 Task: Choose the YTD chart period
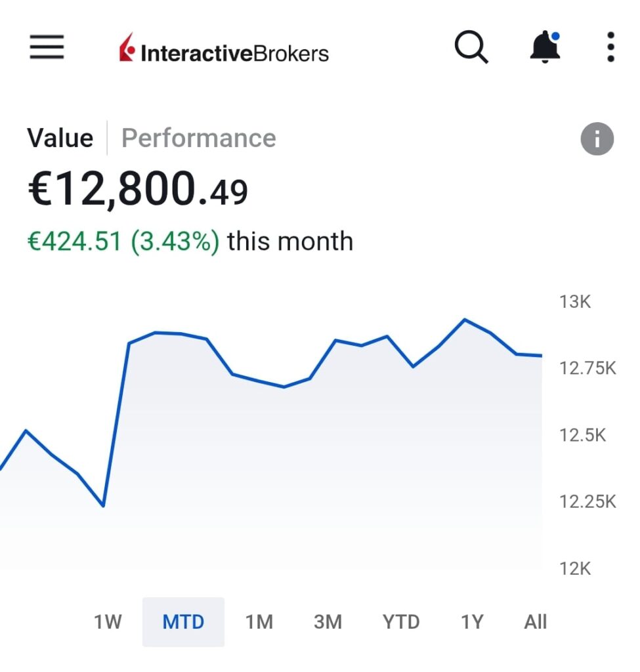coord(401,621)
